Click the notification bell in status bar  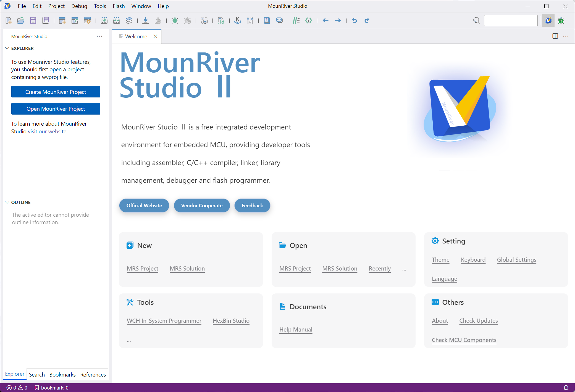click(x=566, y=388)
